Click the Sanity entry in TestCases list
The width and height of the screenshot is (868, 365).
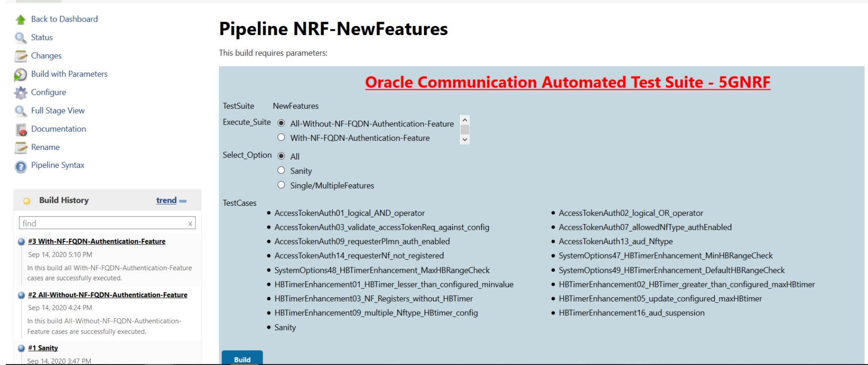tap(285, 327)
